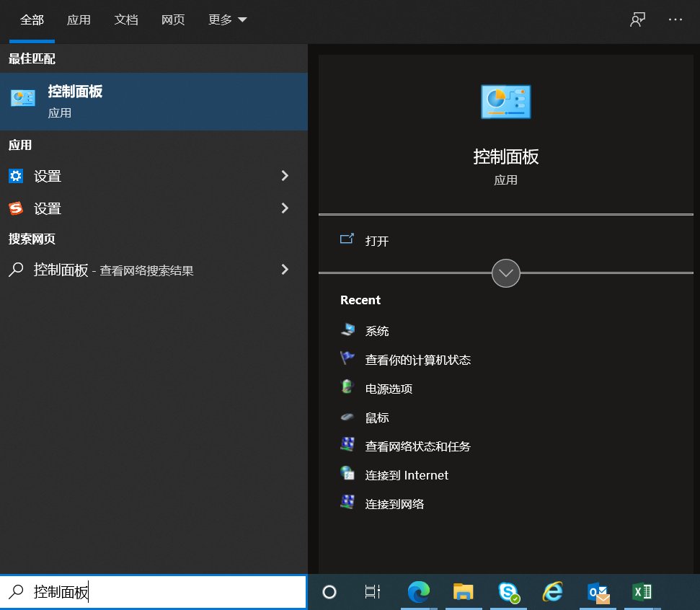Open Microsoft Edge from taskbar
This screenshot has width=700, height=610.
pyautogui.click(x=419, y=591)
